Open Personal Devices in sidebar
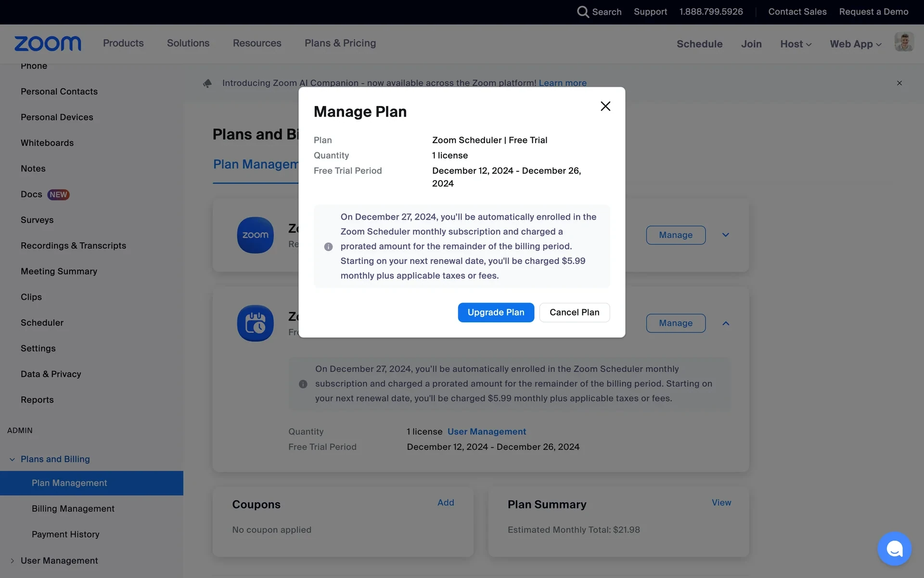This screenshot has width=924, height=578. [x=57, y=117]
